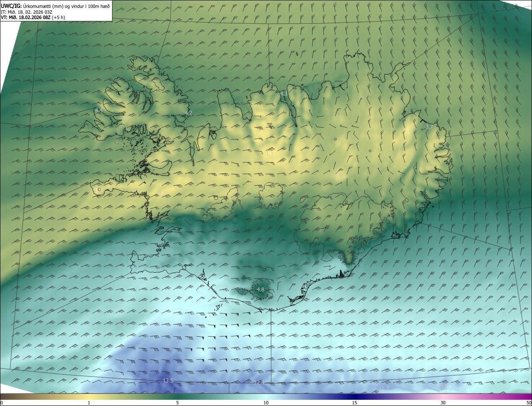Click the colorbar tick label 0
This screenshot has height=406, width=532.
coord(2,403)
